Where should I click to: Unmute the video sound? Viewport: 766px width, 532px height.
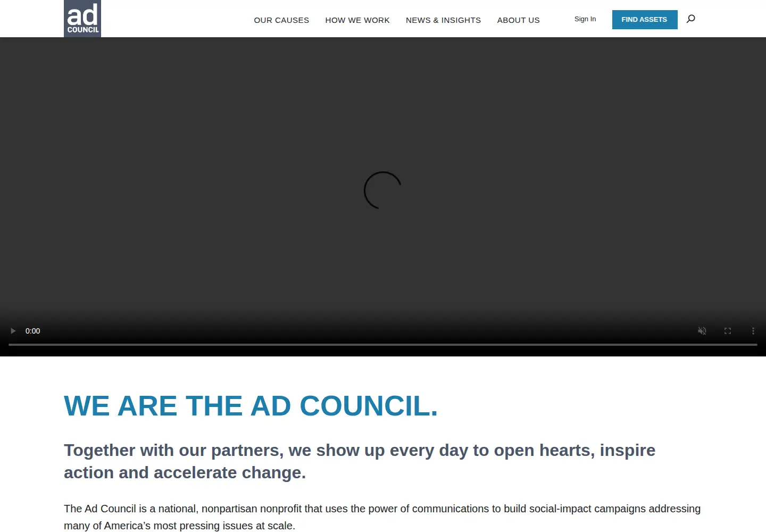[x=702, y=331]
